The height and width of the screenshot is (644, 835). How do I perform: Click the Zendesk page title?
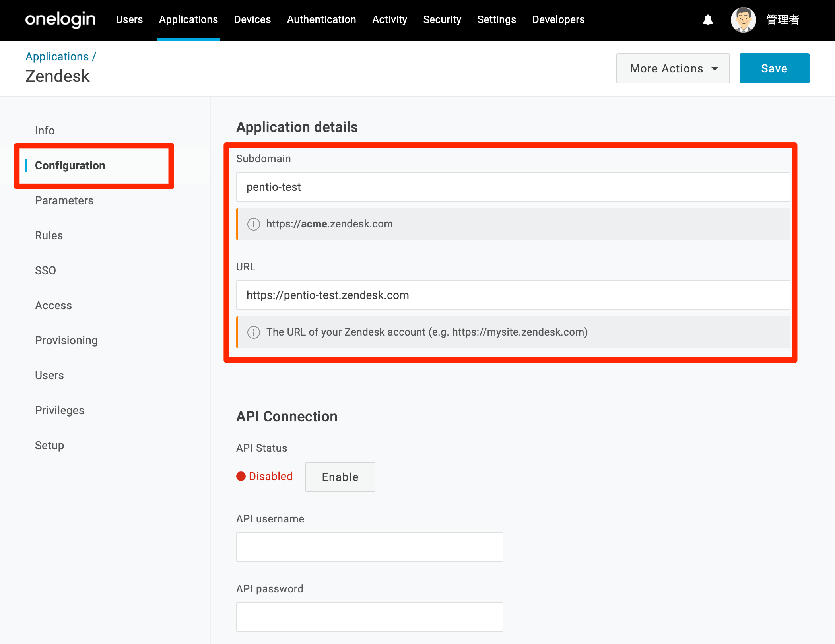point(58,76)
